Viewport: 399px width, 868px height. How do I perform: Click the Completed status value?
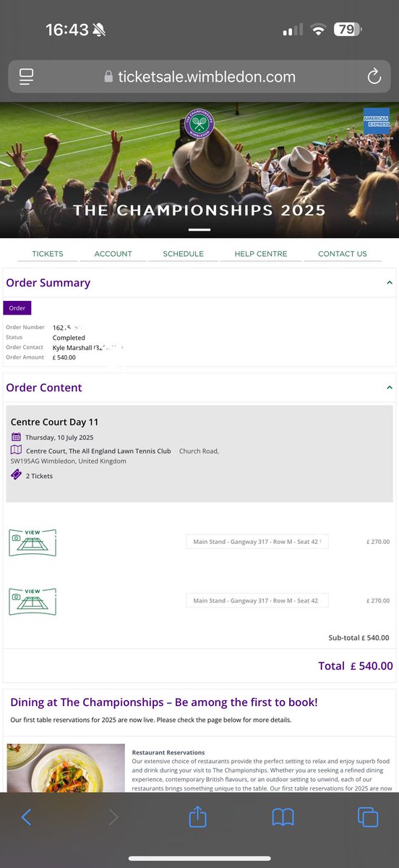point(69,338)
